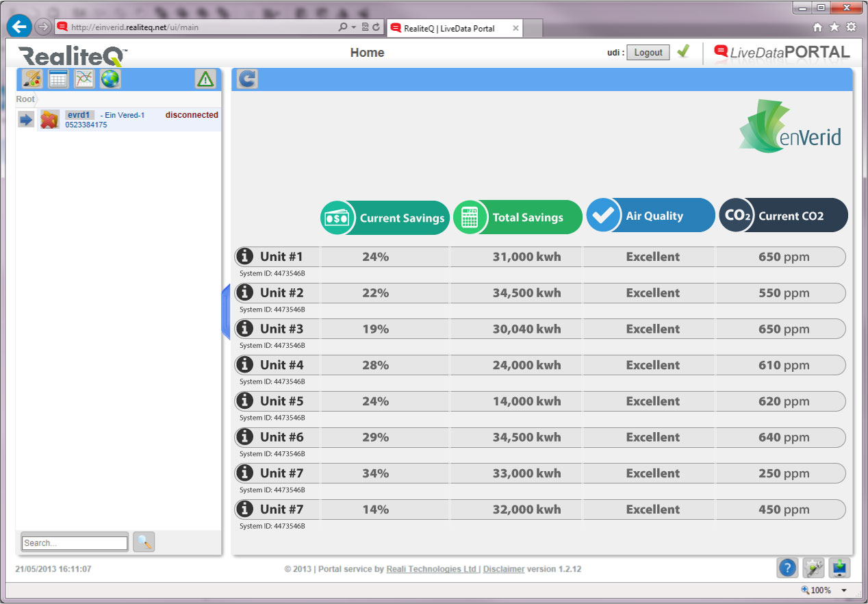Open the settings tools icon at bottom right

(813, 568)
